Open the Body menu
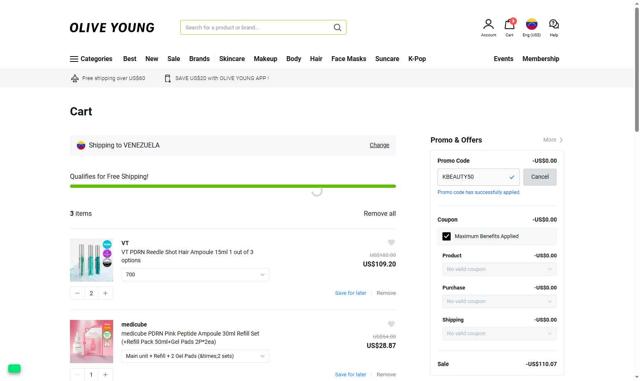Image resolution: width=640 pixels, height=381 pixels. (x=293, y=59)
